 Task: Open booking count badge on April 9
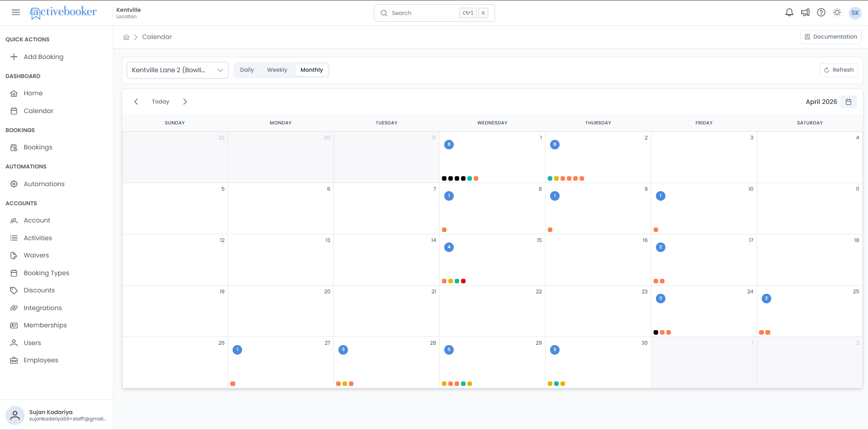click(x=555, y=196)
